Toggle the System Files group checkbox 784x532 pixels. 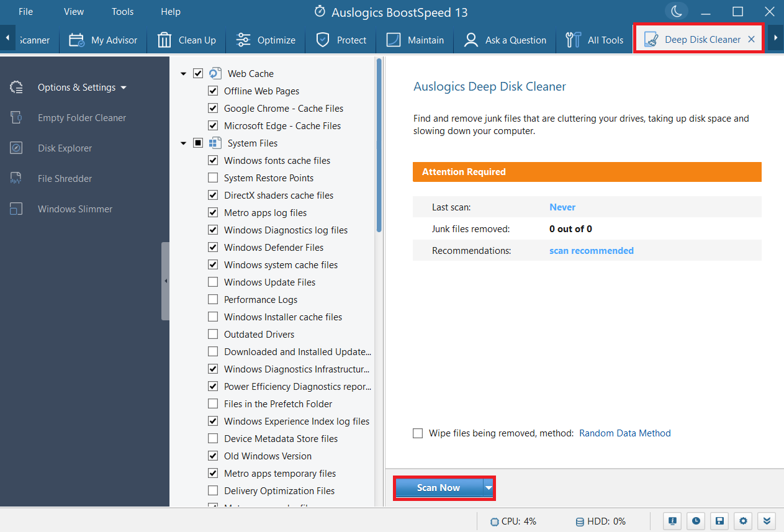198,143
